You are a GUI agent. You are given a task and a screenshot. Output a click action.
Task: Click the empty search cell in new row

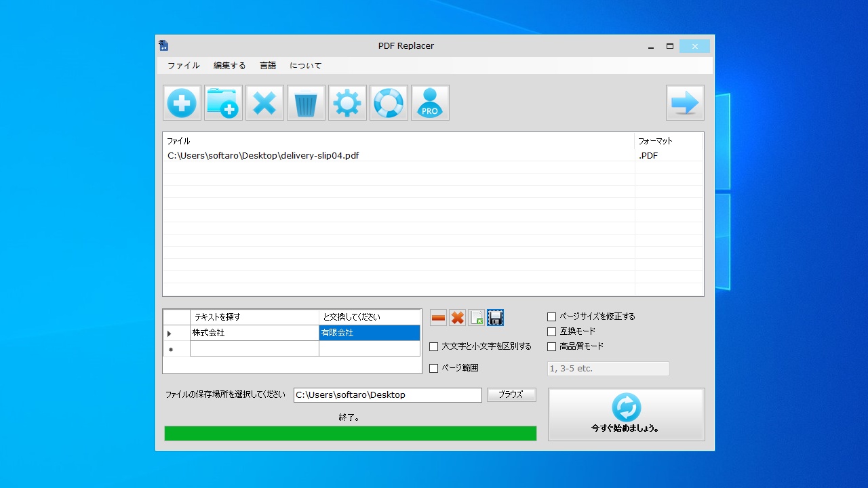click(x=254, y=348)
